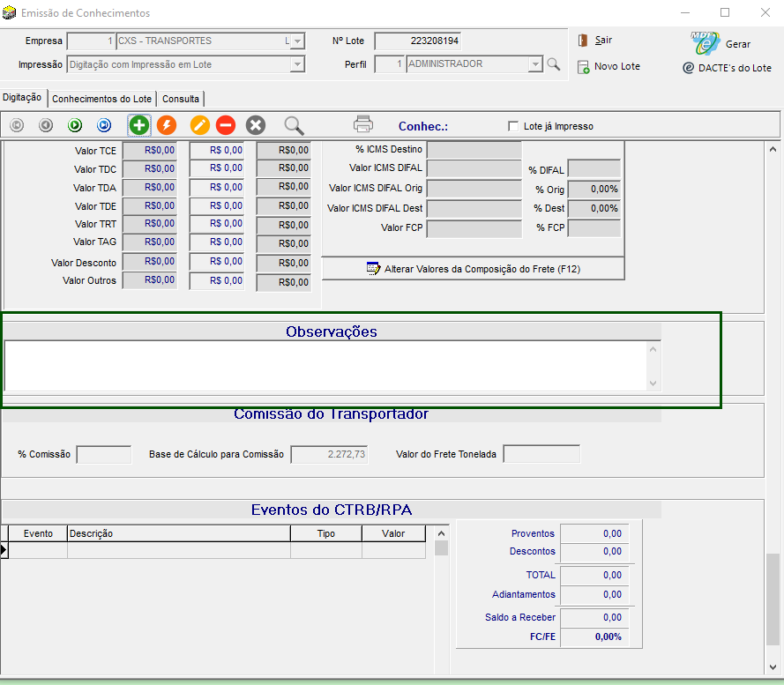784x685 pixels.
Task: Enable the Lote já Impresso checkbox
Action: click(x=513, y=126)
